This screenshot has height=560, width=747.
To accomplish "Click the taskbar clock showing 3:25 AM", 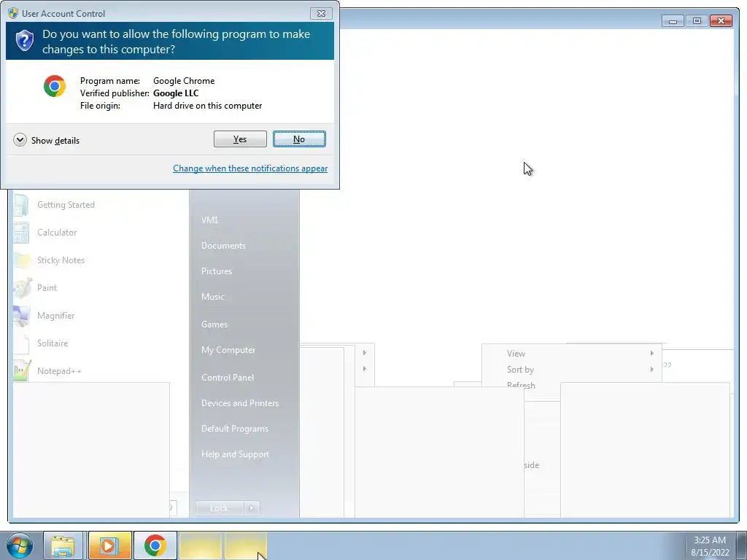I will point(709,546).
